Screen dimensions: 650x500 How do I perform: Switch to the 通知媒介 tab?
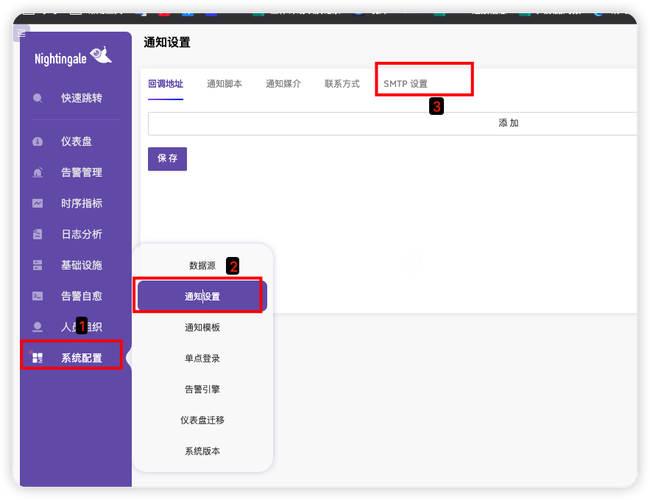coord(283,84)
